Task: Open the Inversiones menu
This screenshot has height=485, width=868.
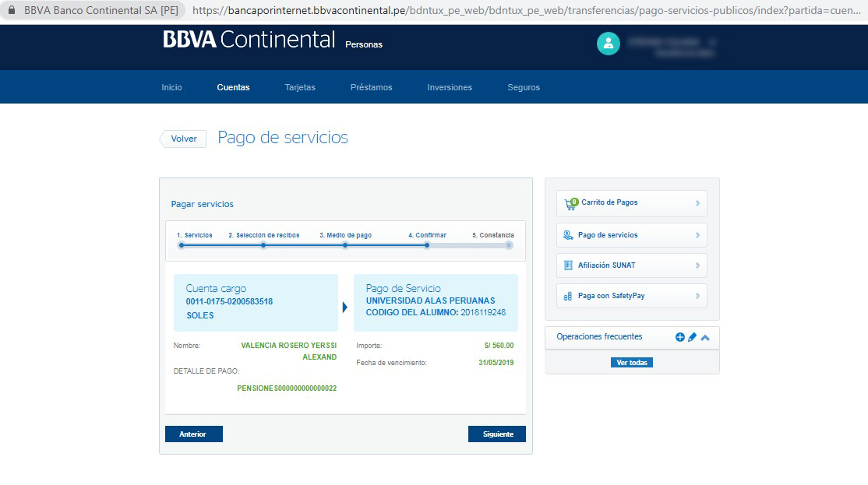Action: (x=450, y=87)
